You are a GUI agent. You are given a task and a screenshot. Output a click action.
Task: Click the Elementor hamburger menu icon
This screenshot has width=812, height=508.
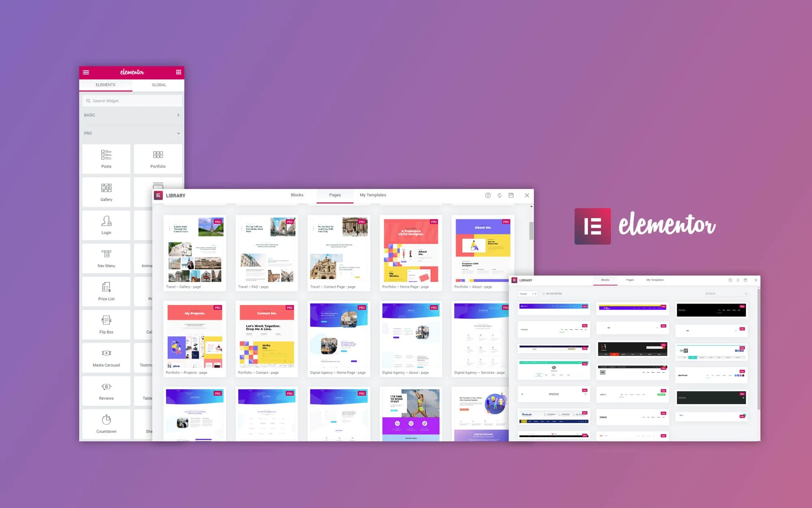click(86, 72)
